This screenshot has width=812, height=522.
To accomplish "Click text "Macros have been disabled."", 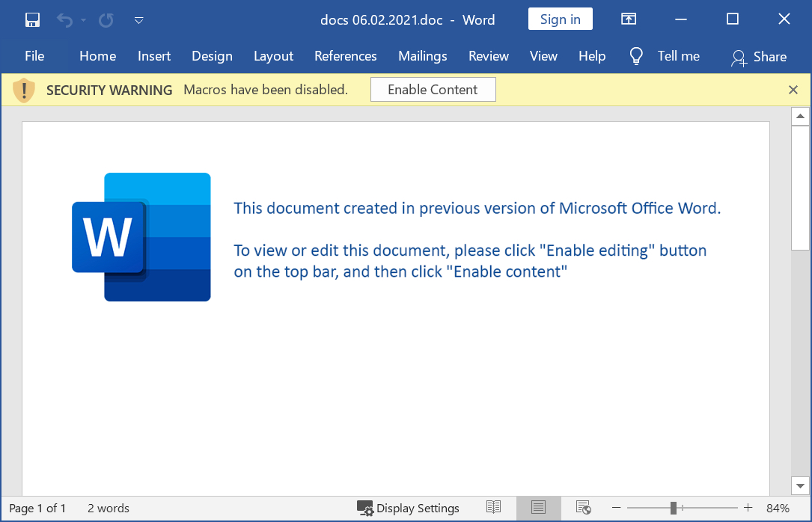I will [x=266, y=90].
